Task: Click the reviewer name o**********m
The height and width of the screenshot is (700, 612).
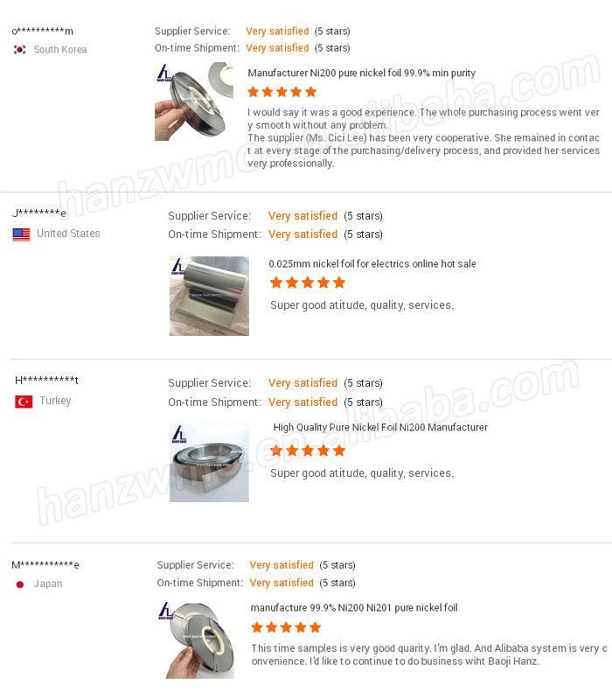Action: 42,31
